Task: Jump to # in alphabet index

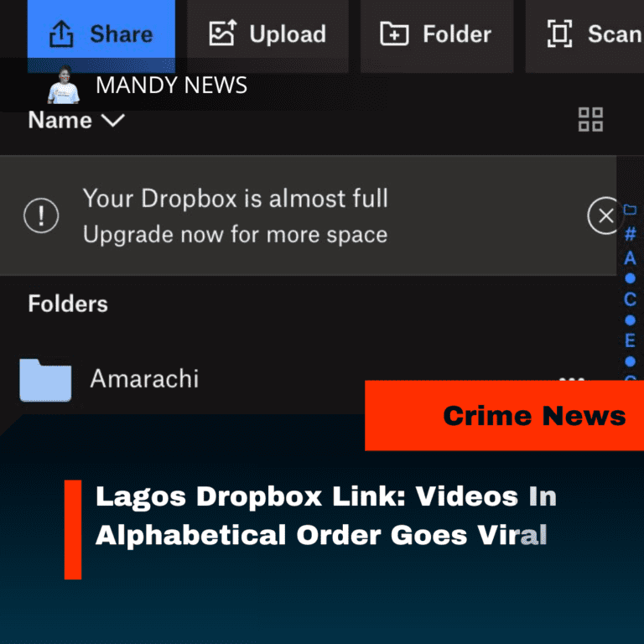Action: [630, 234]
